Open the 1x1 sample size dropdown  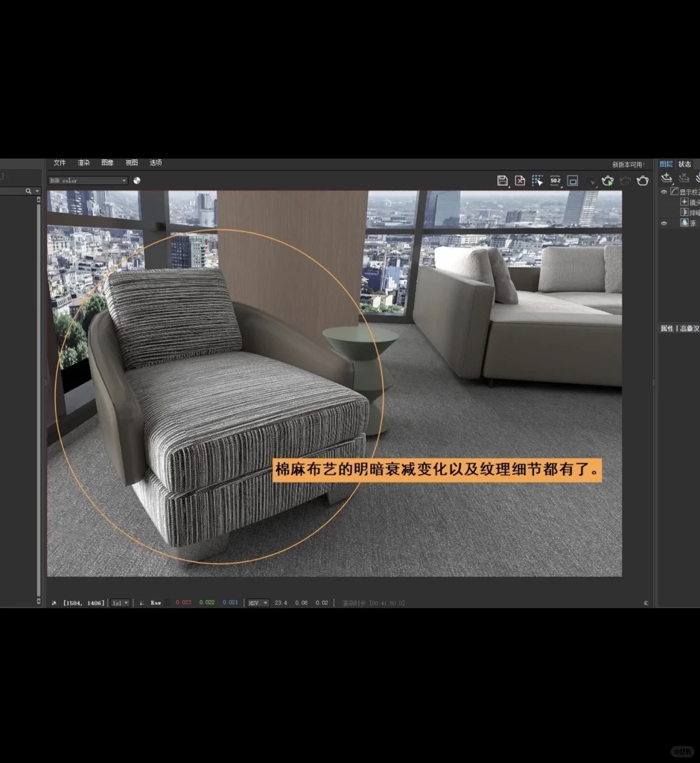click(120, 603)
